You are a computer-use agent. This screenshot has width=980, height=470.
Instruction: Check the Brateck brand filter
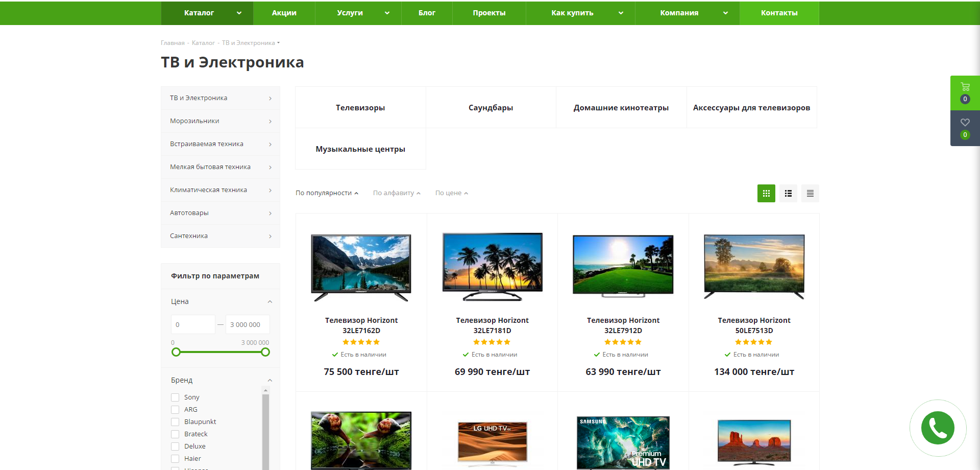175,434
